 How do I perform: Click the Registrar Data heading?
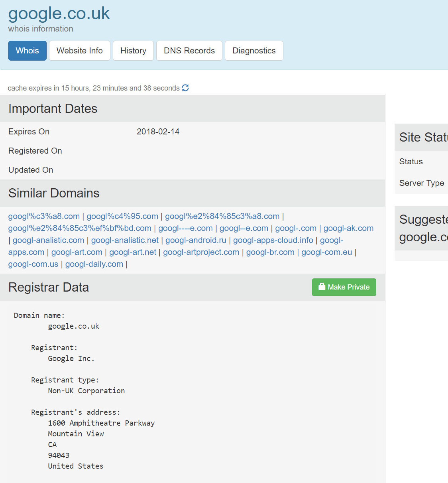click(x=49, y=287)
